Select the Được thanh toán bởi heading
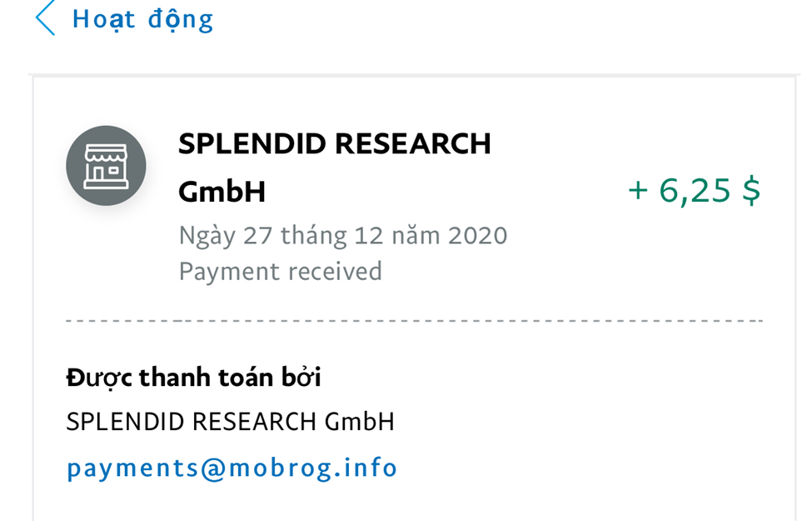Image resolution: width=812 pixels, height=521 pixels. 193,378
